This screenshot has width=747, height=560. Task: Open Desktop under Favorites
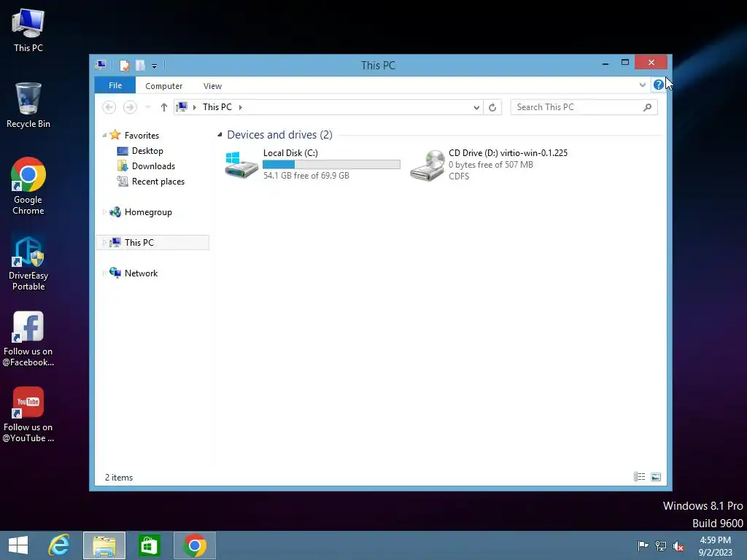pyautogui.click(x=147, y=151)
